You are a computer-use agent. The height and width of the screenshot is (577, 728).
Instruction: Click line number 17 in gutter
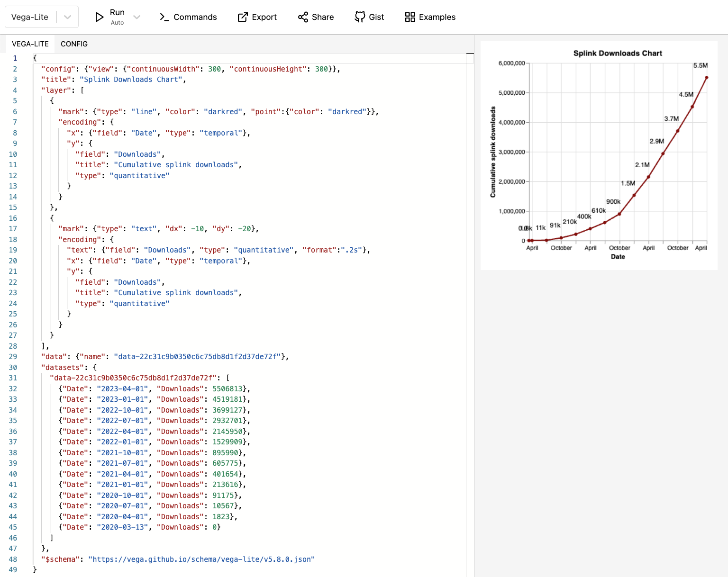(x=13, y=229)
